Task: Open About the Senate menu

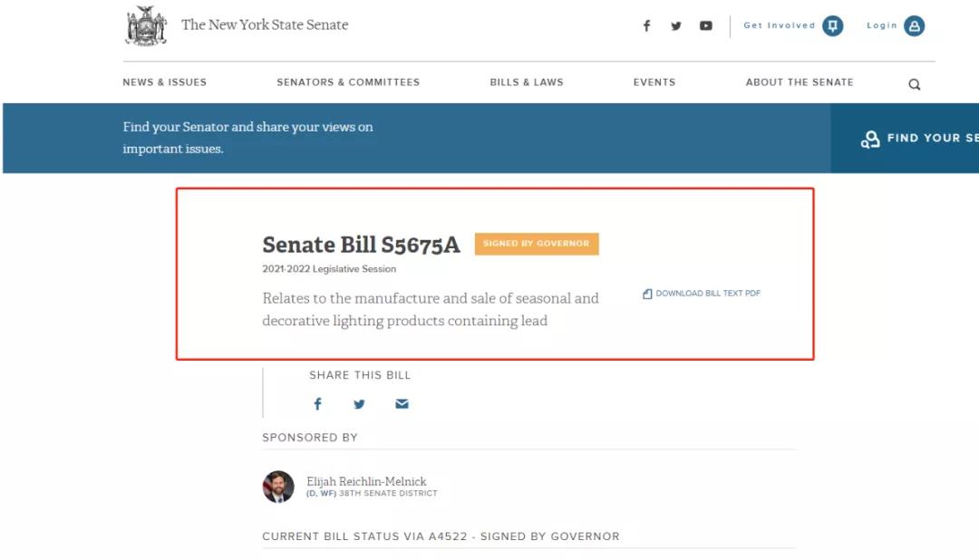Action: pos(800,82)
